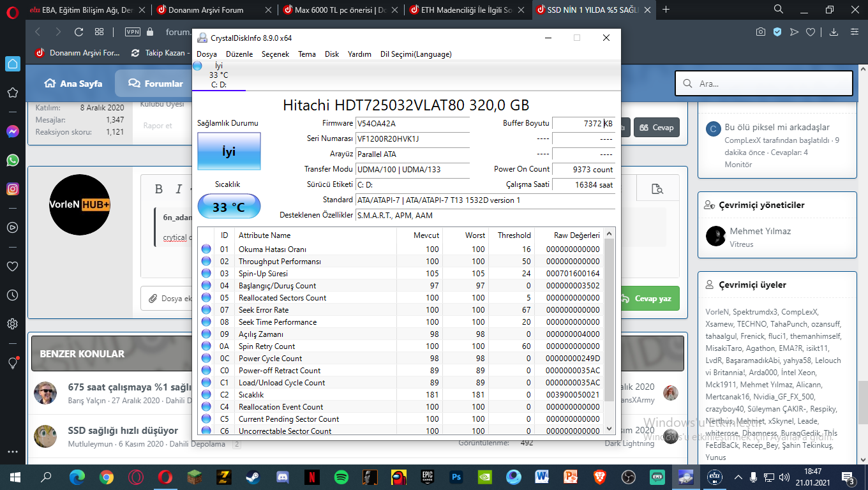
Task: Click the 33 °C temperature button
Action: coord(228,207)
